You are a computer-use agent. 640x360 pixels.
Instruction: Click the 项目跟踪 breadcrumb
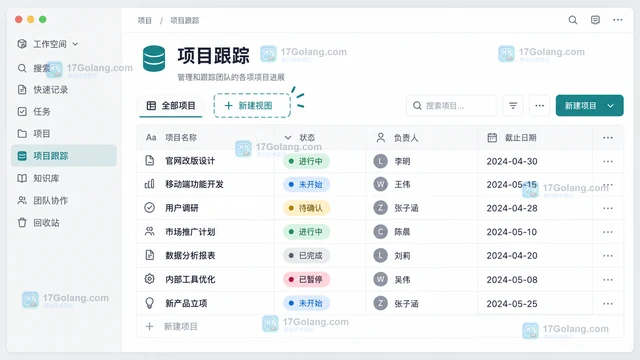(x=184, y=20)
